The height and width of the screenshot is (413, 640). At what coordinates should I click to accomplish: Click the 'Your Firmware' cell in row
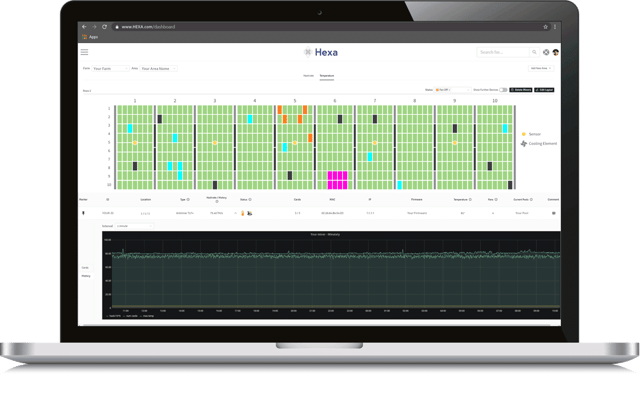coord(417,213)
